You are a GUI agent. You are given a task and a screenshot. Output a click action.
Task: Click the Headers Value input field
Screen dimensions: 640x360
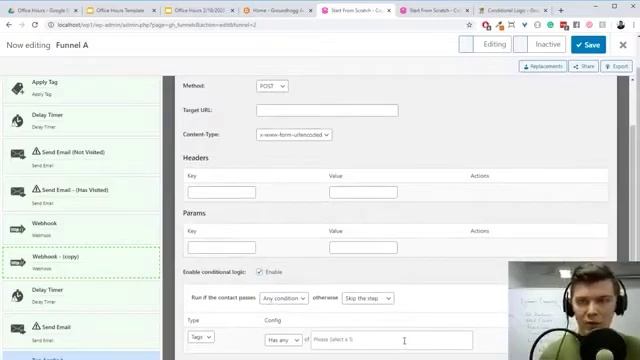tap(363, 193)
